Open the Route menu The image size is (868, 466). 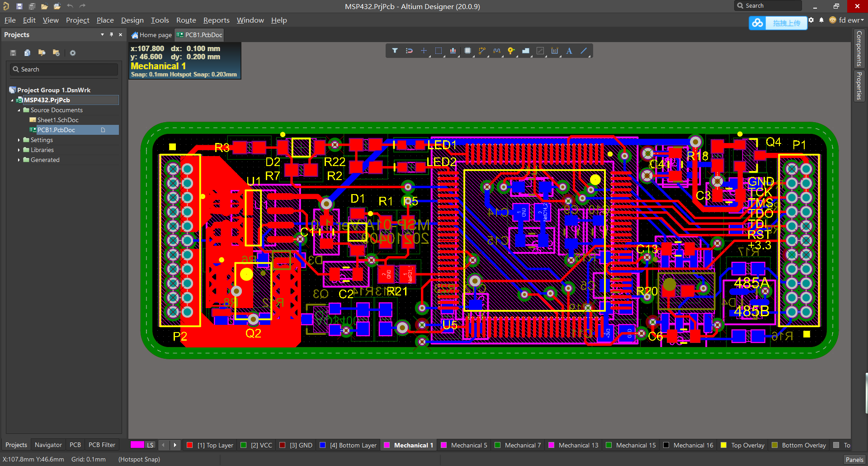(x=186, y=20)
